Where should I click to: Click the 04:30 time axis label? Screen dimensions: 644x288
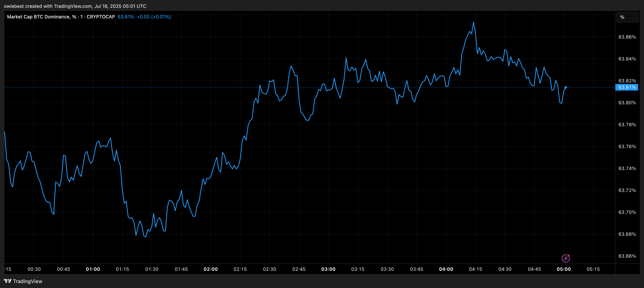click(505, 269)
